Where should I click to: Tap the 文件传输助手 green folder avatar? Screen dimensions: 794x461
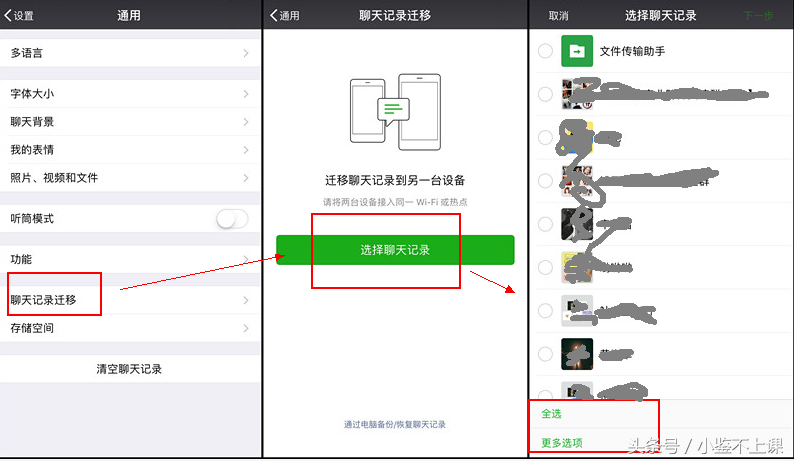pyautogui.click(x=577, y=51)
